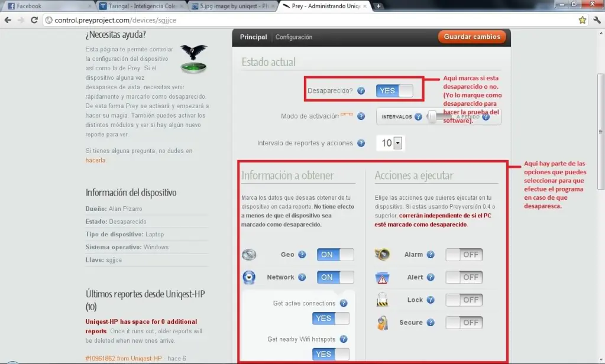The width and height of the screenshot is (605, 364).
Task: Click the help icon next to Desaparecido?
Action: 361,90
